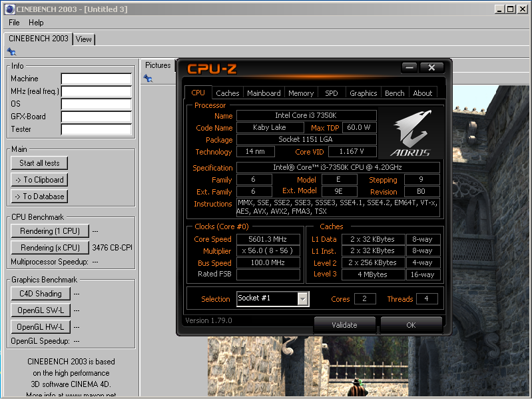Click the Rated FSB empty field
The height and width of the screenshot is (399, 532).
[x=268, y=274]
